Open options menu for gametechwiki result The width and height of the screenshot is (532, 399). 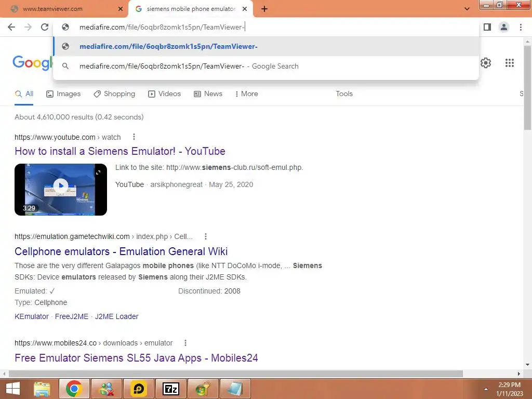tap(206, 236)
